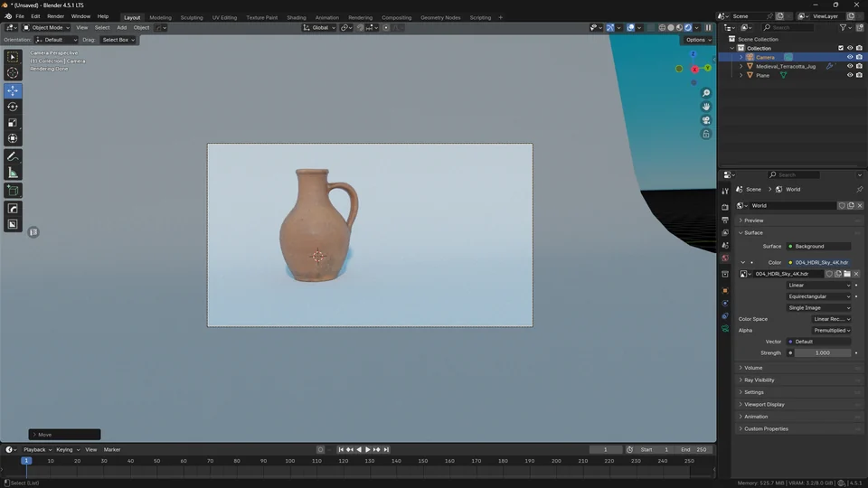The width and height of the screenshot is (868, 488).
Task: Toggle viewport overlays display
Action: point(630,28)
